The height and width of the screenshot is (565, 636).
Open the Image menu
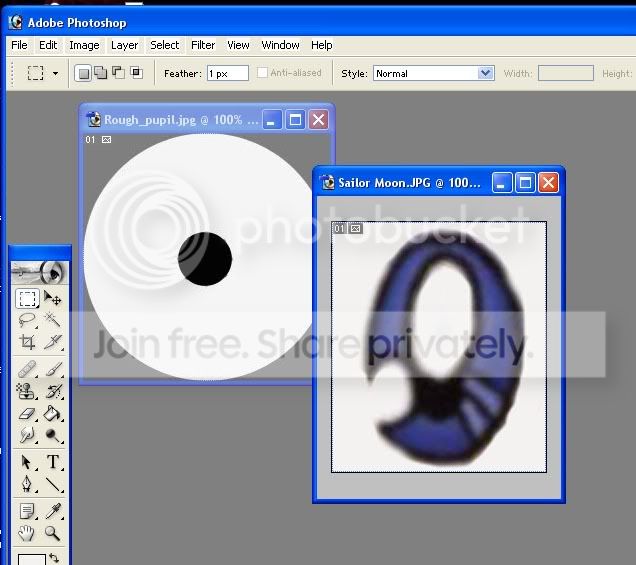click(84, 45)
